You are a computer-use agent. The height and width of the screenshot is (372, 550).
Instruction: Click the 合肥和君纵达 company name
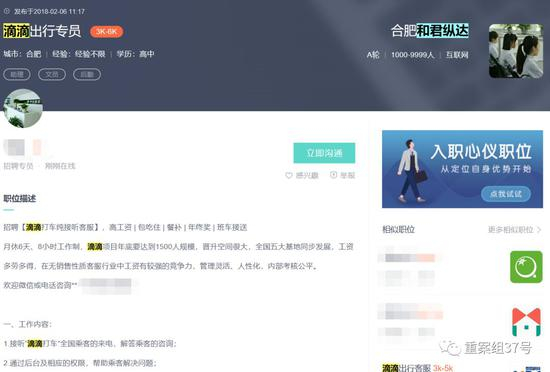pos(430,31)
